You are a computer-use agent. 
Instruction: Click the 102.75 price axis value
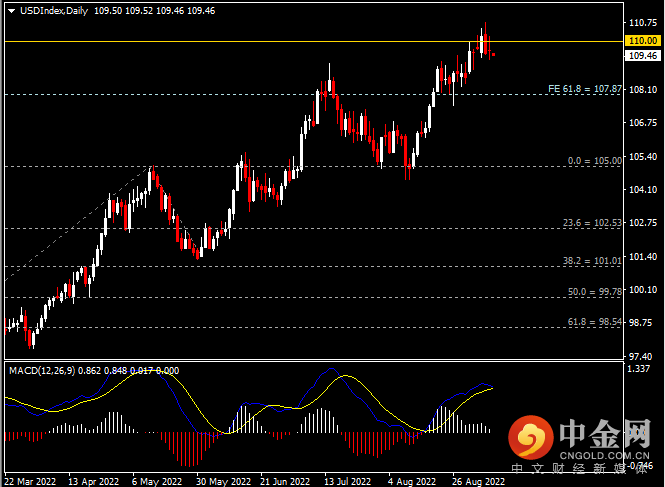tap(643, 223)
